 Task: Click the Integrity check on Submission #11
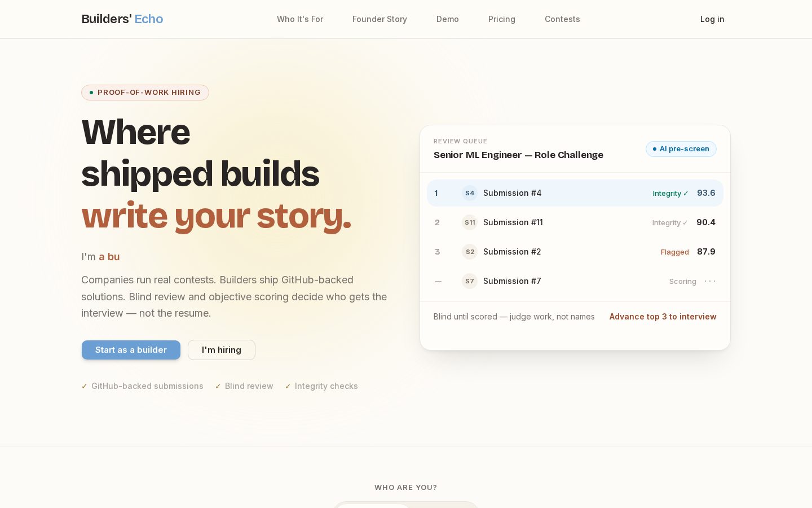coord(670,223)
